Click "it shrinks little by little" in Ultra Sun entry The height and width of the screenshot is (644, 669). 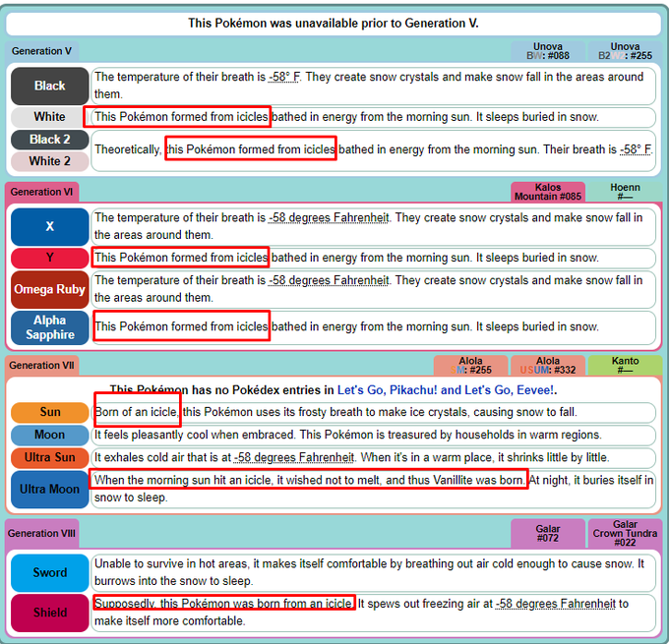click(x=553, y=457)
